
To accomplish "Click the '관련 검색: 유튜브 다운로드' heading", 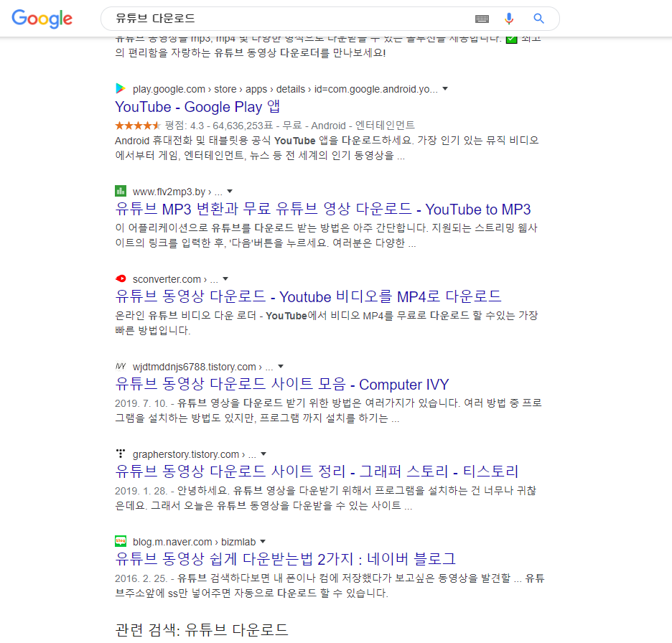I will (202, 630).
